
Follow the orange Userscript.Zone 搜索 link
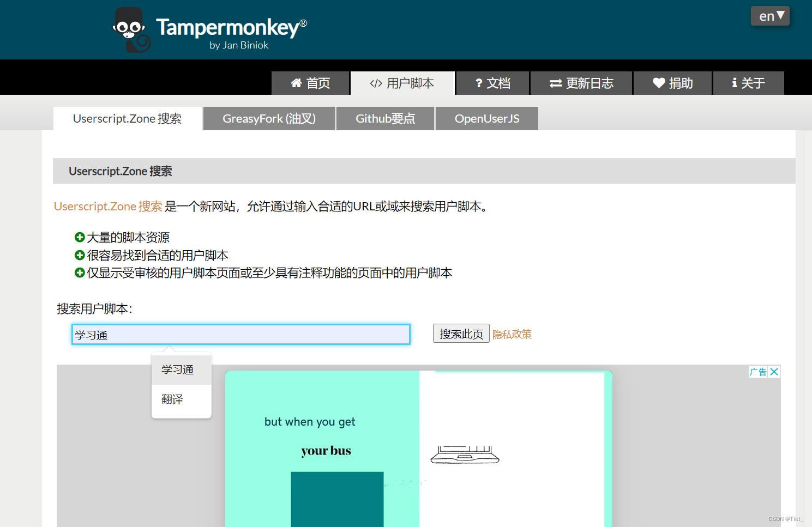click(x=108, y=207)
